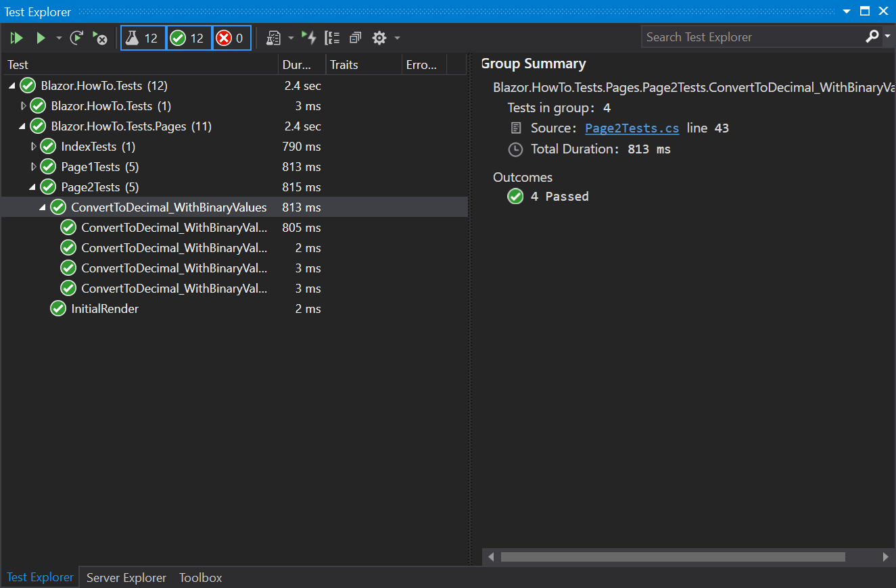Toggle the failed tests filter

tap(231, 38)
